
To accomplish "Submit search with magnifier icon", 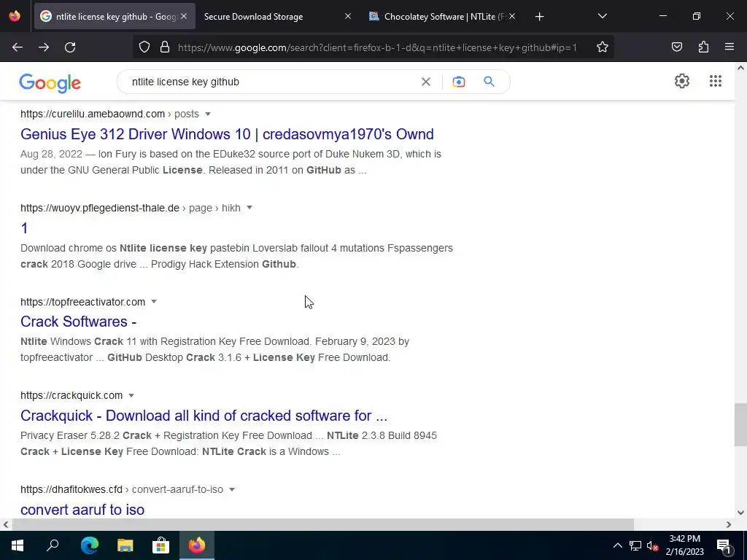I will [489, 82].
